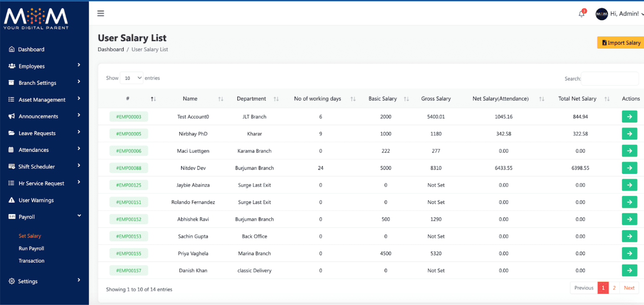Open the Dashboard breadcrumb link
This screenshot has height=305, width=644.
[x=111, y=49]
